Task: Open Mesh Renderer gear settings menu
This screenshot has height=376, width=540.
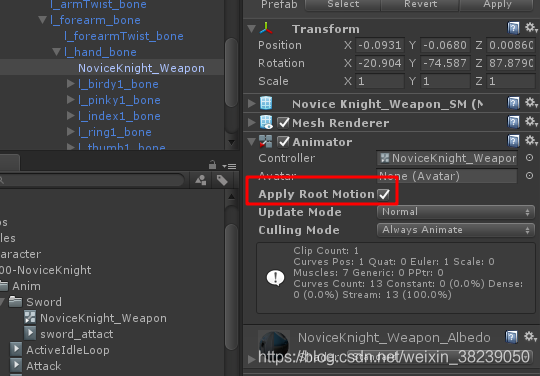Action: coord(531,122)
